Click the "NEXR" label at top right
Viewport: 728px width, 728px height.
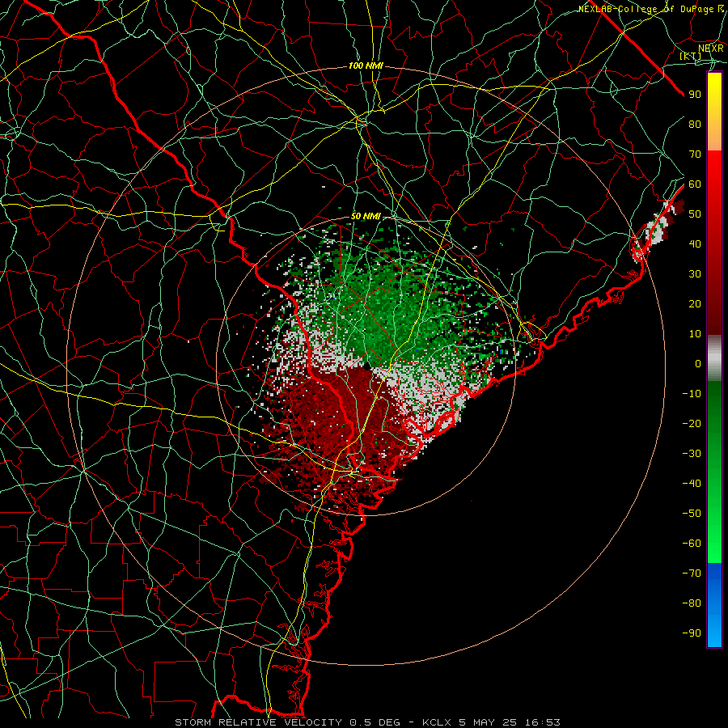coord(711,49)
